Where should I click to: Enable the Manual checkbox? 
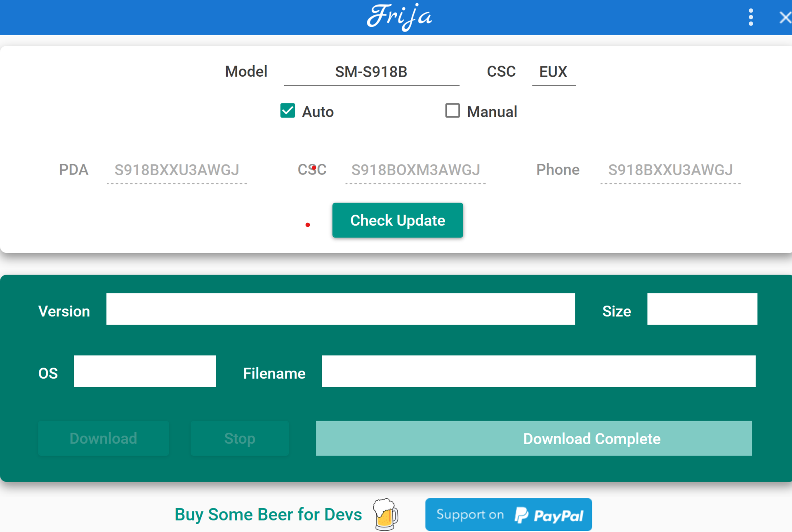pos(452,111)
